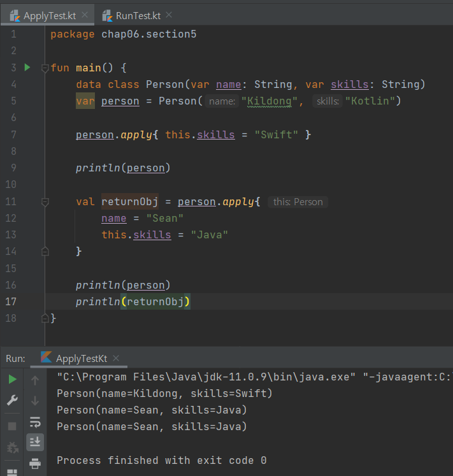The height and width of the screenshot is (476, 453).
Task: Close the ApplyTestKt run tab
Action: coord(116,358)
